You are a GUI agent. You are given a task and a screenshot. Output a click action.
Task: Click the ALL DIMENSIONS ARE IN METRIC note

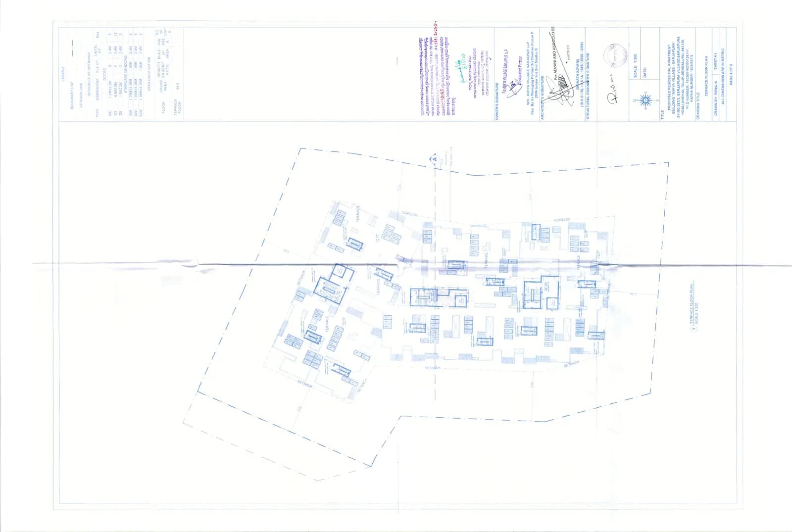tap(723, 75)
